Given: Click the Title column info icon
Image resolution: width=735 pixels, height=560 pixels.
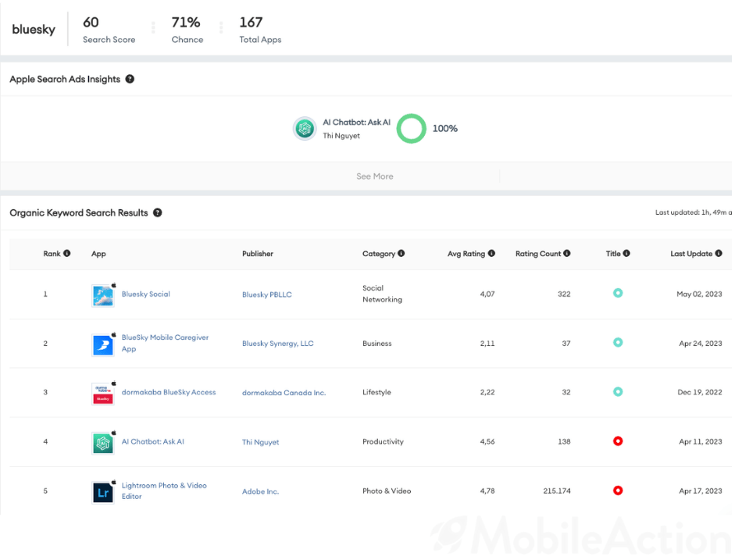Looking at the screenshot, I should point(626,254).
